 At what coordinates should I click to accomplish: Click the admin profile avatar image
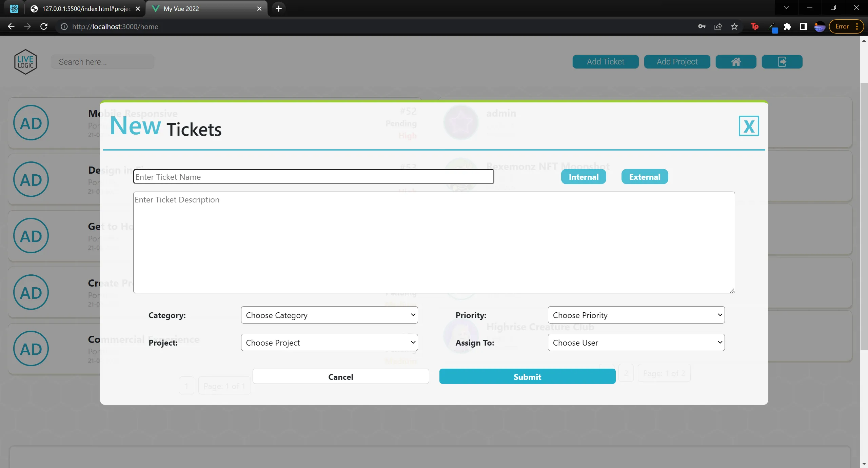pyautogui.click(x=460, y=122)
